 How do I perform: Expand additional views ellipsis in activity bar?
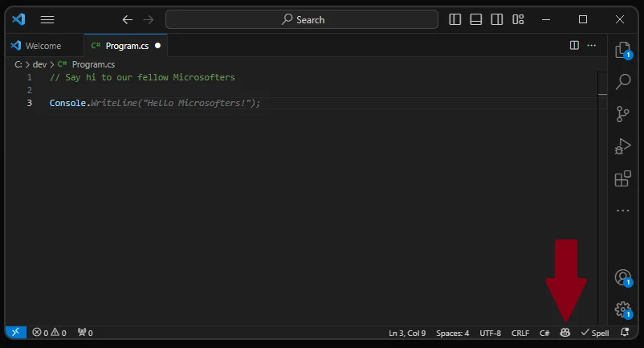[x=622, y=211]
